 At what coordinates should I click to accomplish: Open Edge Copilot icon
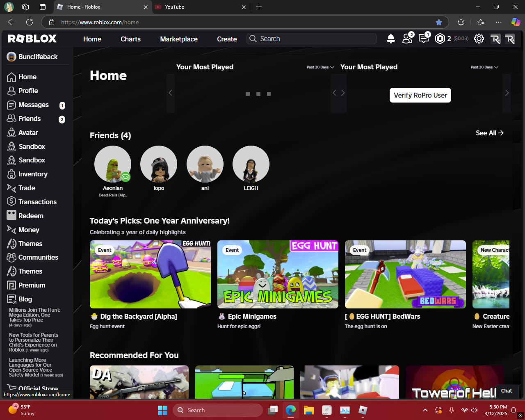[516, 22]
